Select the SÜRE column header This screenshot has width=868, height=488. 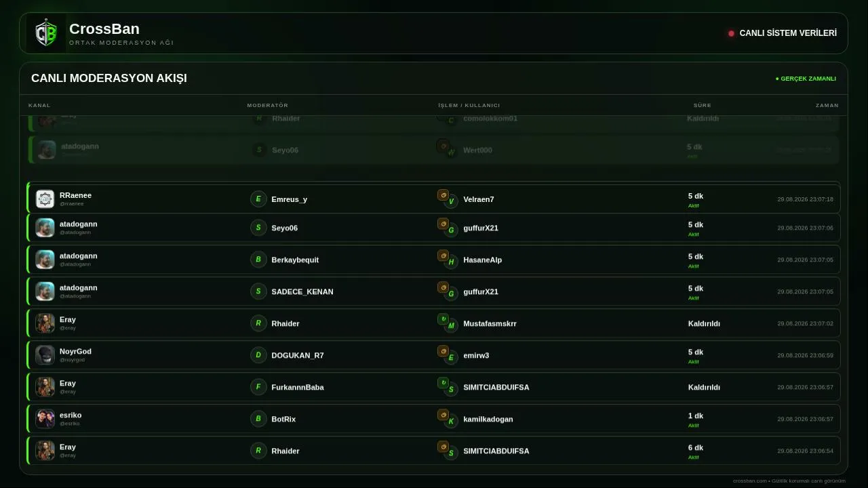(x=703, y=105)
